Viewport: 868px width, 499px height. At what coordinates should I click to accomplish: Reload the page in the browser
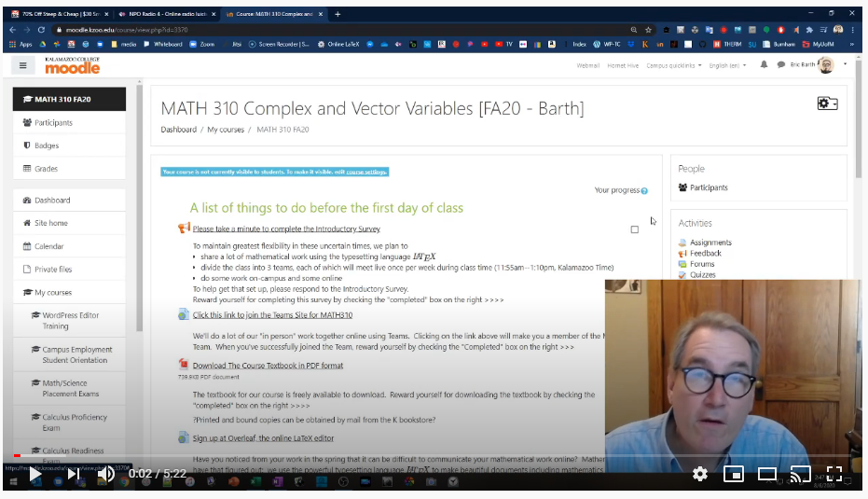coord(41,30)
